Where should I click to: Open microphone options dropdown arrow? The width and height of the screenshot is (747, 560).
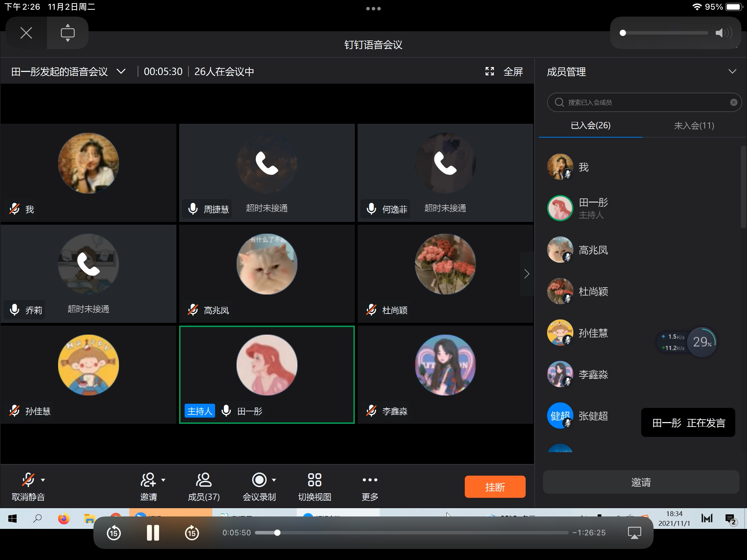coord(43,480)
